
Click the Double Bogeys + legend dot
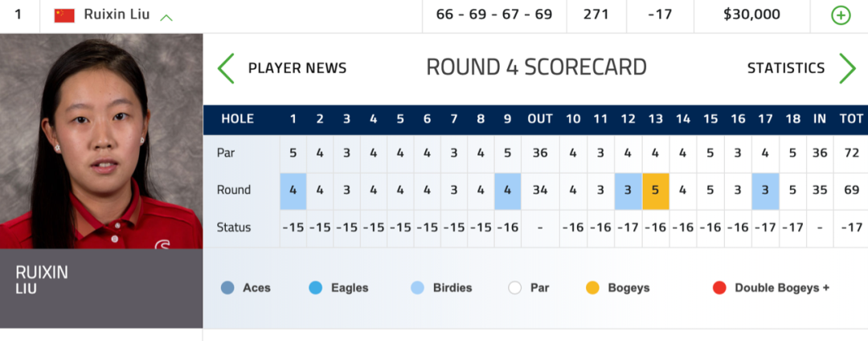coord(719,288)
